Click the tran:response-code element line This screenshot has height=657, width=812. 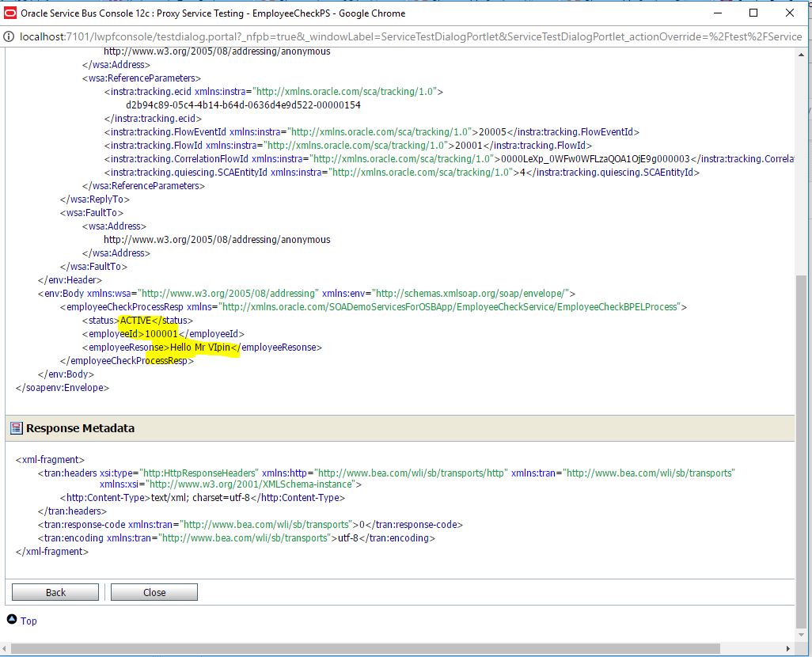250,524
